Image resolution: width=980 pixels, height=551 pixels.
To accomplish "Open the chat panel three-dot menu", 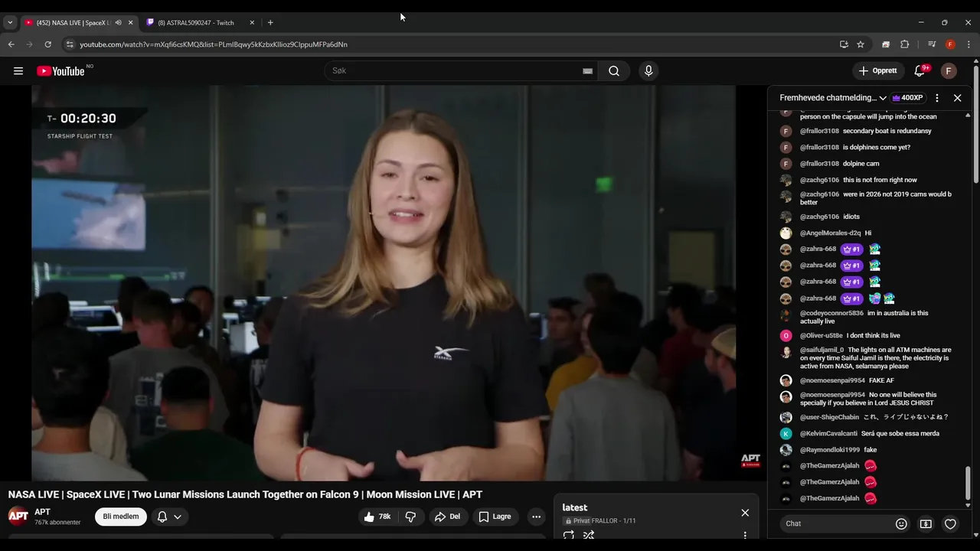I will [x=937, y=98].
